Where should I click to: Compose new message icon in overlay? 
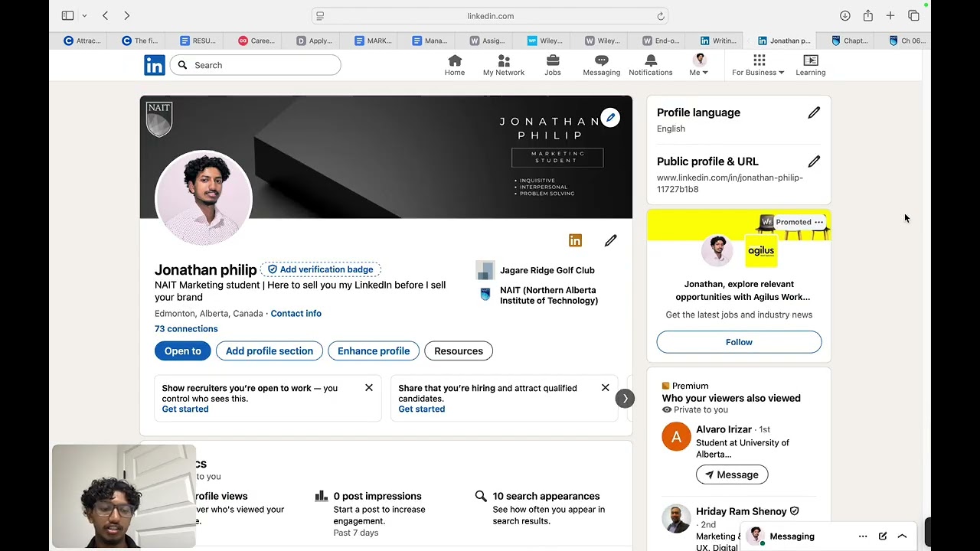pyautogui.click(x=883, y=536)
